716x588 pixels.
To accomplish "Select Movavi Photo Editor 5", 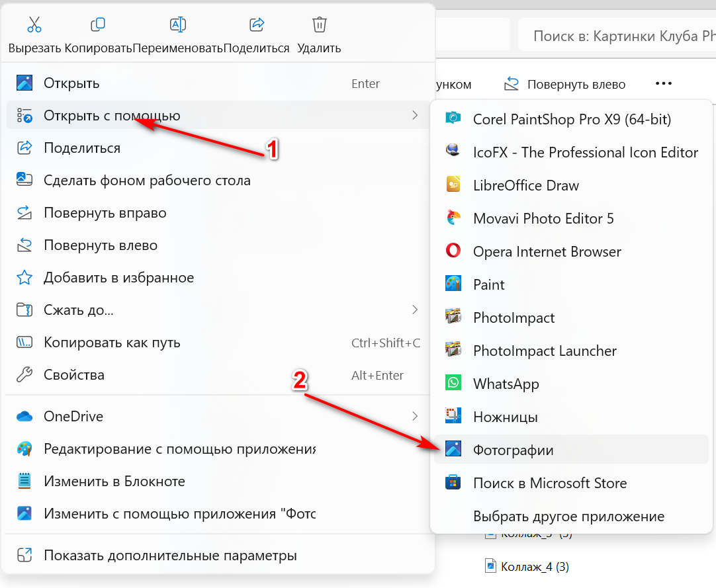I will pos(571,218).
